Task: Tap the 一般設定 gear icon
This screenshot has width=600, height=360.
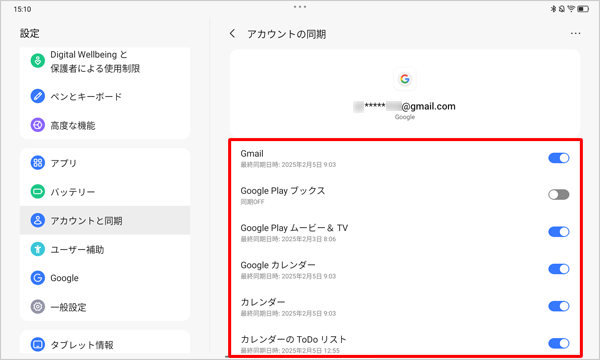Action: pos(38,306)
